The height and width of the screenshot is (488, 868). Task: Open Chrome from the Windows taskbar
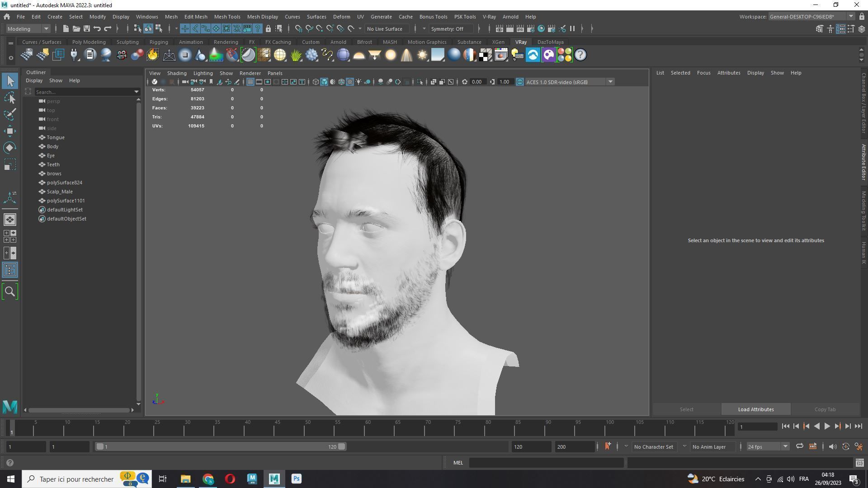coord(208,479)
